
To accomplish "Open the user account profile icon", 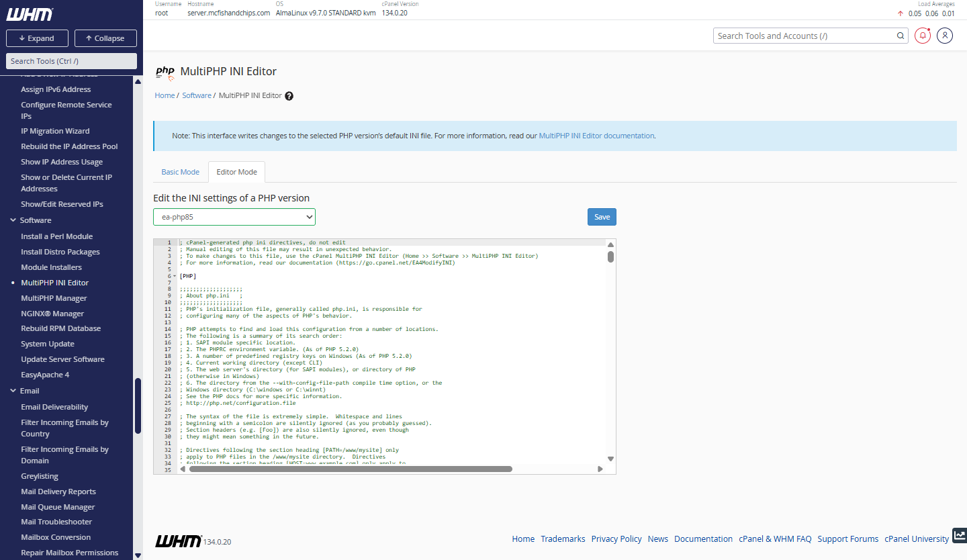I will tap(945, 36).
